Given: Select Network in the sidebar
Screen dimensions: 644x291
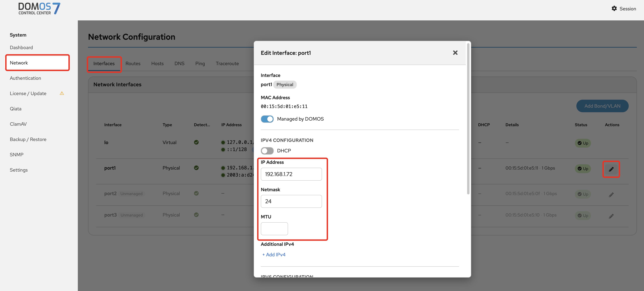Looking at the screenshot, I should pyautogui.click(x=37, y=63).
